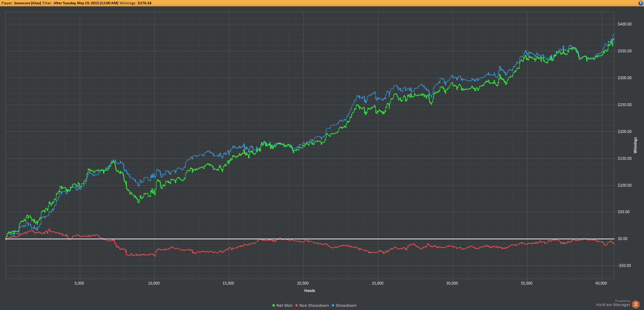644x310 pixels.
Task: Click the $150.00 y-axis label
Action: [625, 158]
